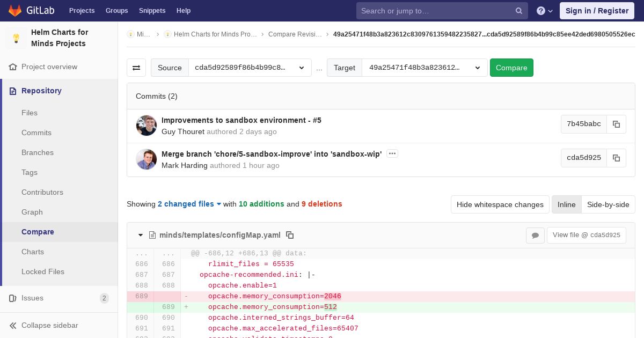Viewport: 644px width, 338px height.
Task: Click Mark Harding's avatar
Action: pyautogui.click(x=147, y=159)
